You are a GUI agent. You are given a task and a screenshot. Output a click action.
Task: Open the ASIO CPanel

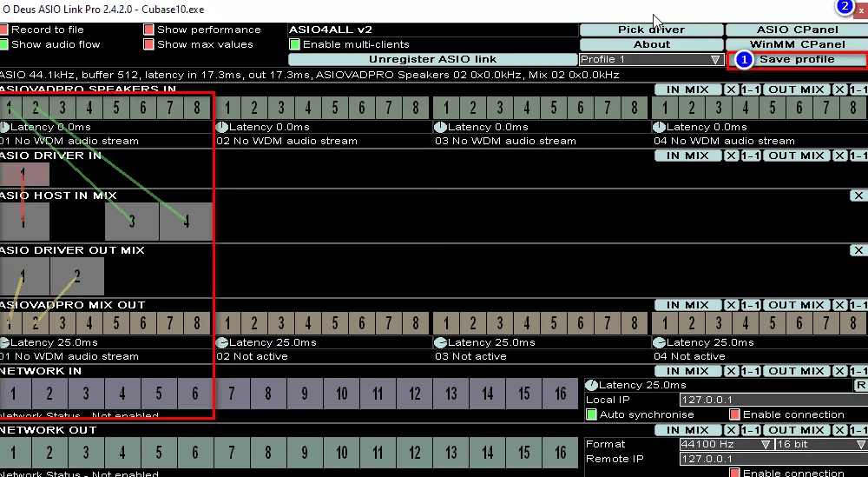[x=797, y=30]
